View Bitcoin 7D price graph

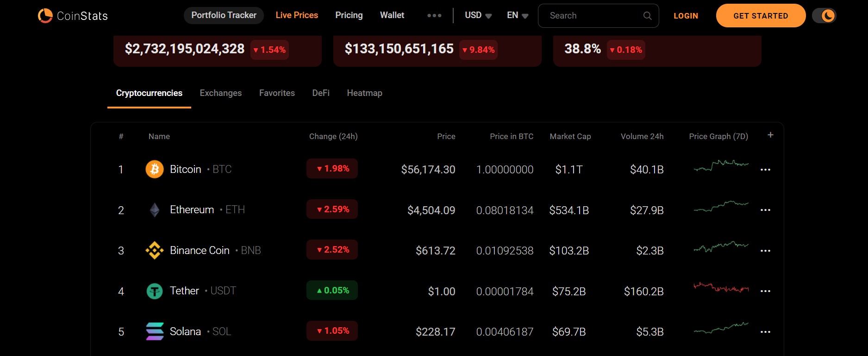(x=721, y=165)
